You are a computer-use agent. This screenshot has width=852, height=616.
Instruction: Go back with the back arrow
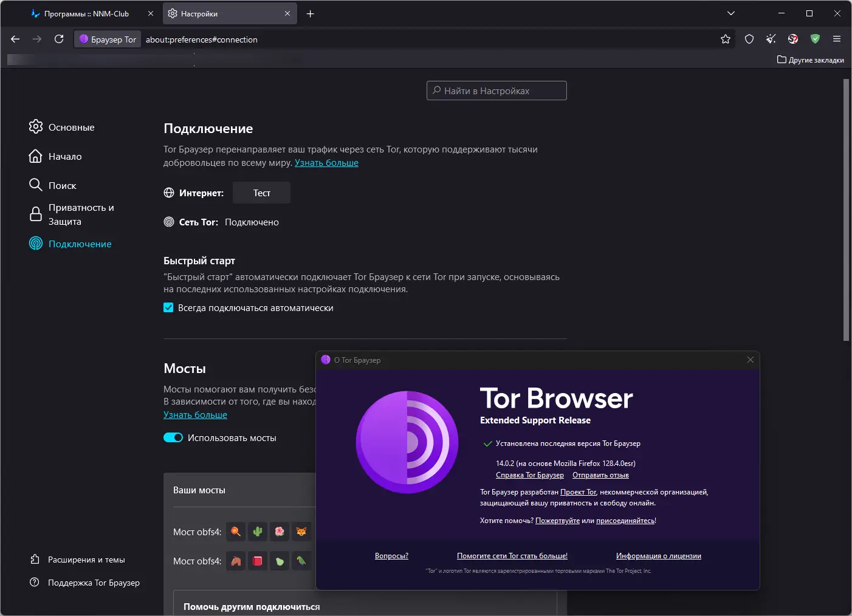(15, 39)
